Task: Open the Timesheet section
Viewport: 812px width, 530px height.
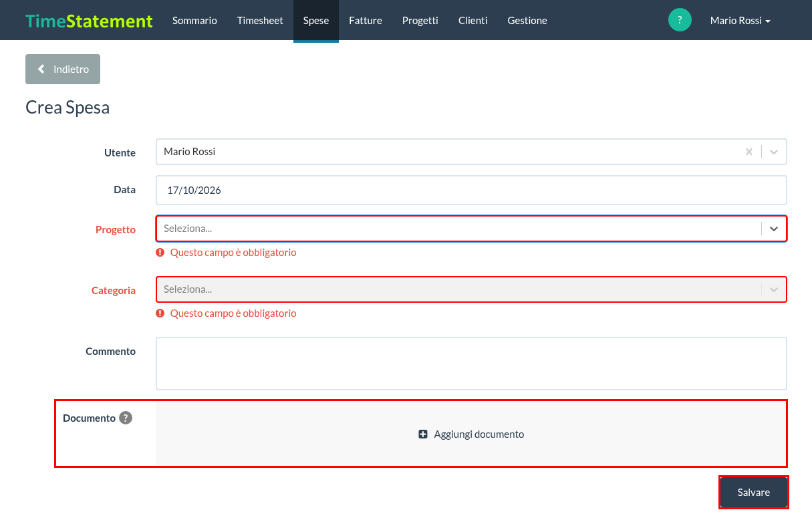Action: [260, 21]
